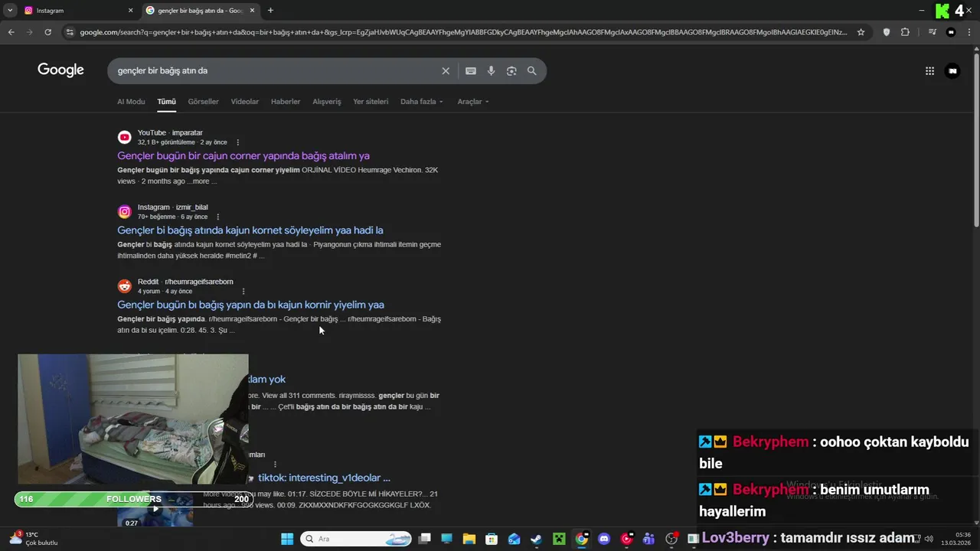Start voice search with microphone icon
The image size is (980, 551).
click(x=492, y=71)
